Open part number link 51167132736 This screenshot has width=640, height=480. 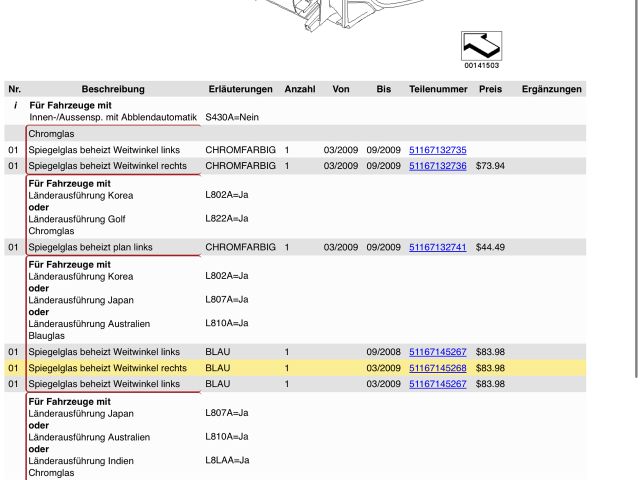pyautogui.click(x=437, y=166)
